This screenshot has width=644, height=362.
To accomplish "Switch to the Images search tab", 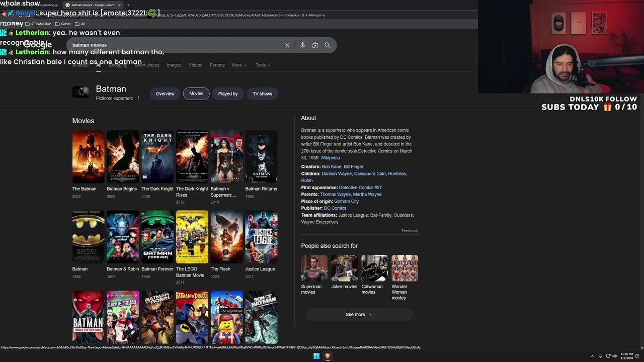I will (x=174, y=65).
